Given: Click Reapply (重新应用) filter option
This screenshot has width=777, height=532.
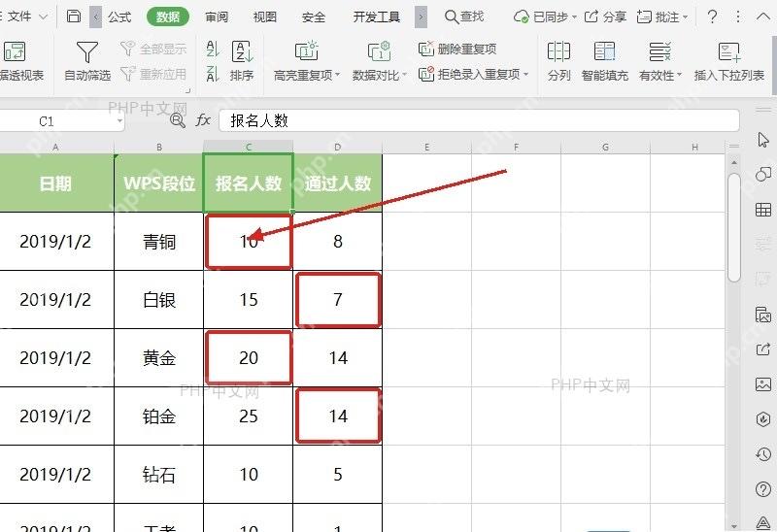Looking at the screenshot, I should (x=153, y=75).
